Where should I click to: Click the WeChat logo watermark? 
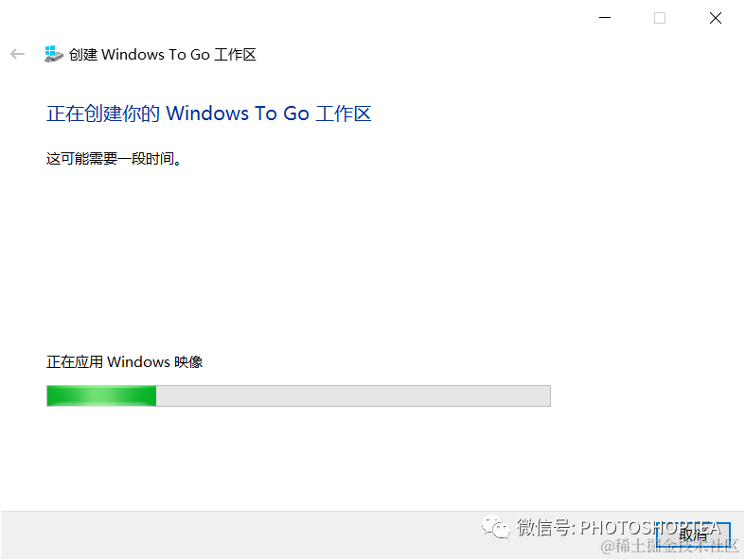pyautogui.click(x=495, y=527)
